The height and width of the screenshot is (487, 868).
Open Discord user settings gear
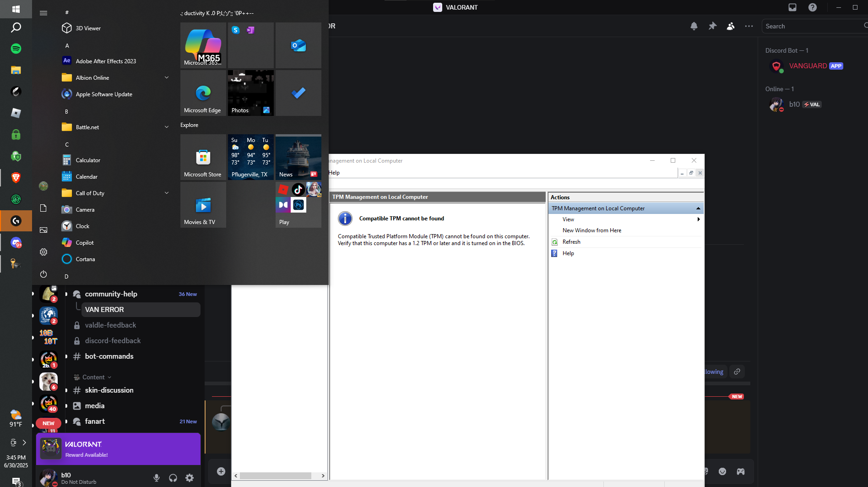190,478
